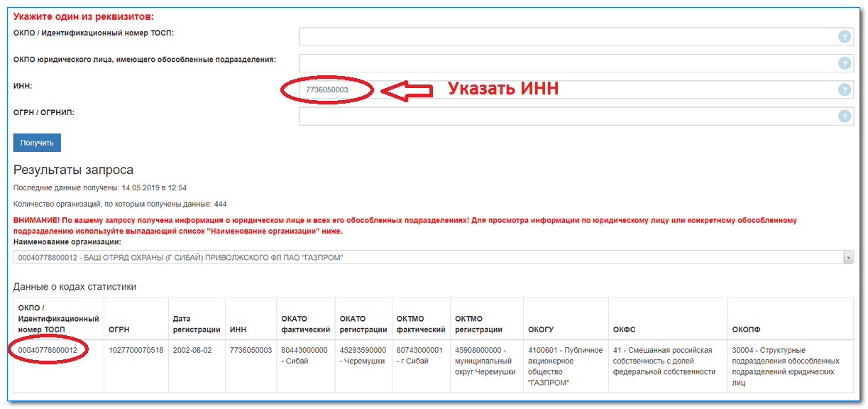Click heading Данные о кодах статистики

click(75, 286)
